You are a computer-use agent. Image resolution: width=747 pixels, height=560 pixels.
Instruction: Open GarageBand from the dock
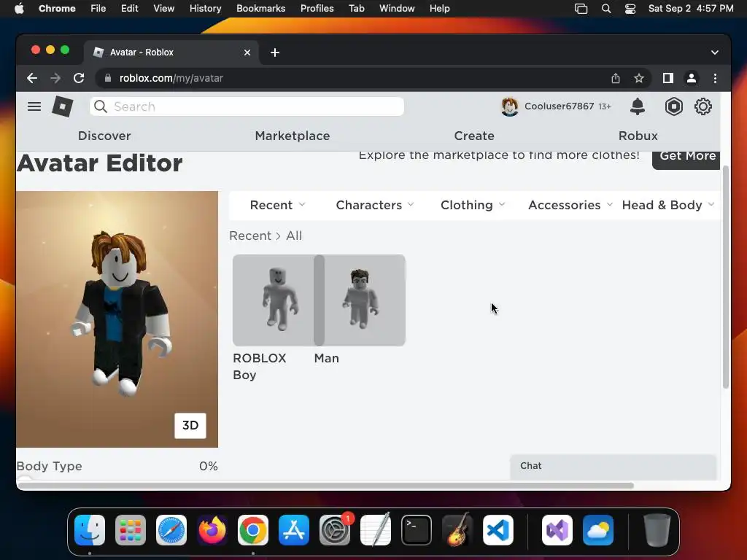(457, 530)
